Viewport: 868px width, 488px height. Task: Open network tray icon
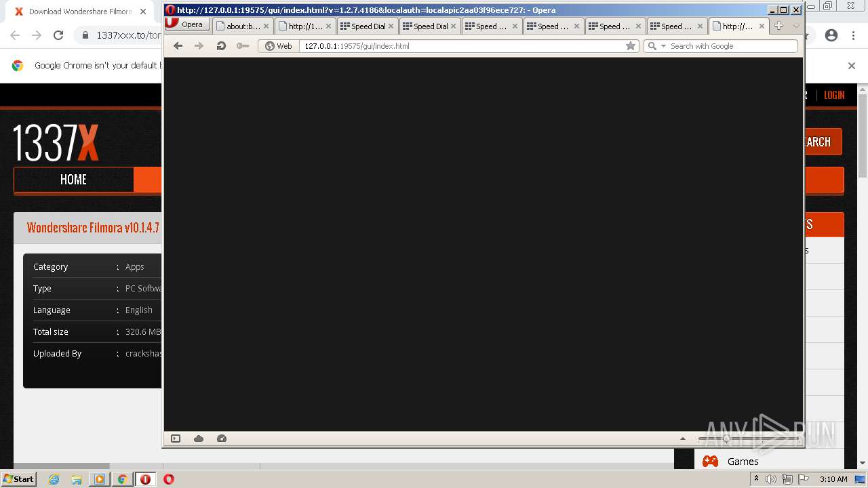click(787, 479)
